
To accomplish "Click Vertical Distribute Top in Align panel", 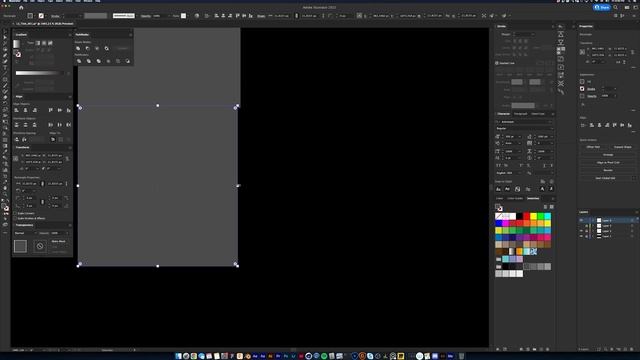I will pyautogui.click(x=17, y=125).
